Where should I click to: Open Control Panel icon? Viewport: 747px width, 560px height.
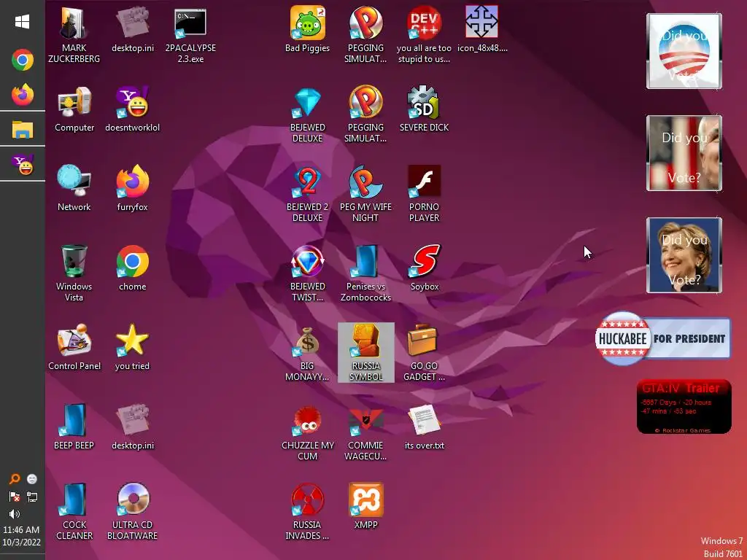click(x=74, y=348)
